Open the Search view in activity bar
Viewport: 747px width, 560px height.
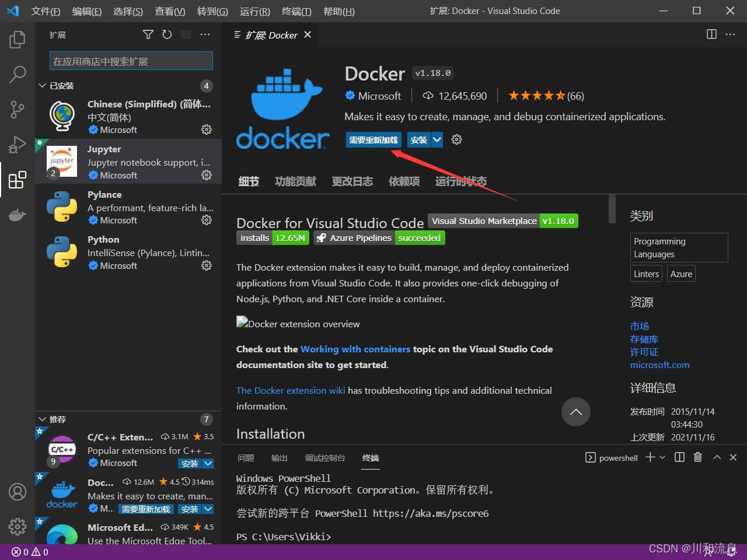point(18,74)
